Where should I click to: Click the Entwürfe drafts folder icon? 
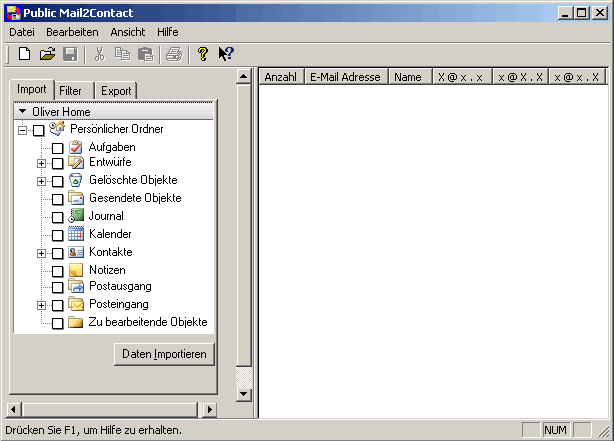[76, 162]
